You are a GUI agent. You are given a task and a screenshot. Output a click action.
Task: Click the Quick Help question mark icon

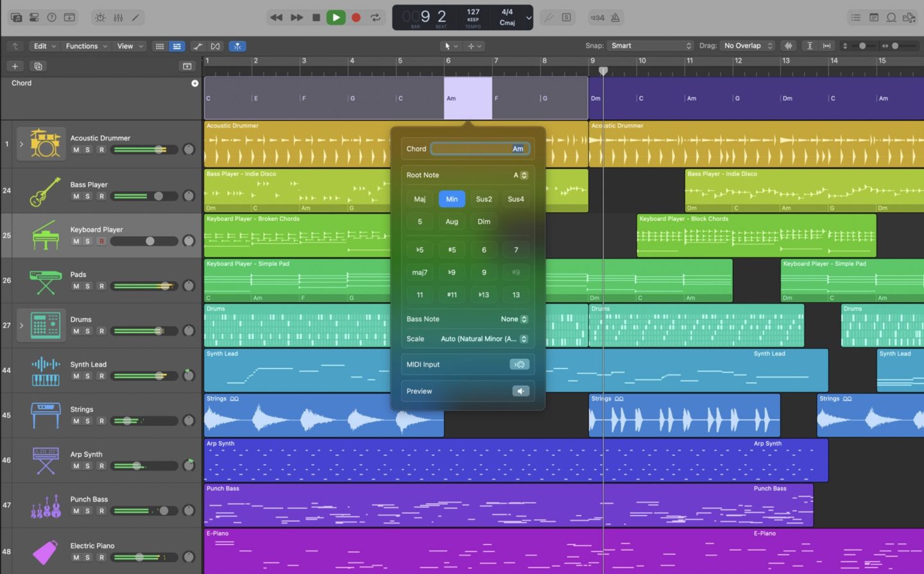coord(52,17)
